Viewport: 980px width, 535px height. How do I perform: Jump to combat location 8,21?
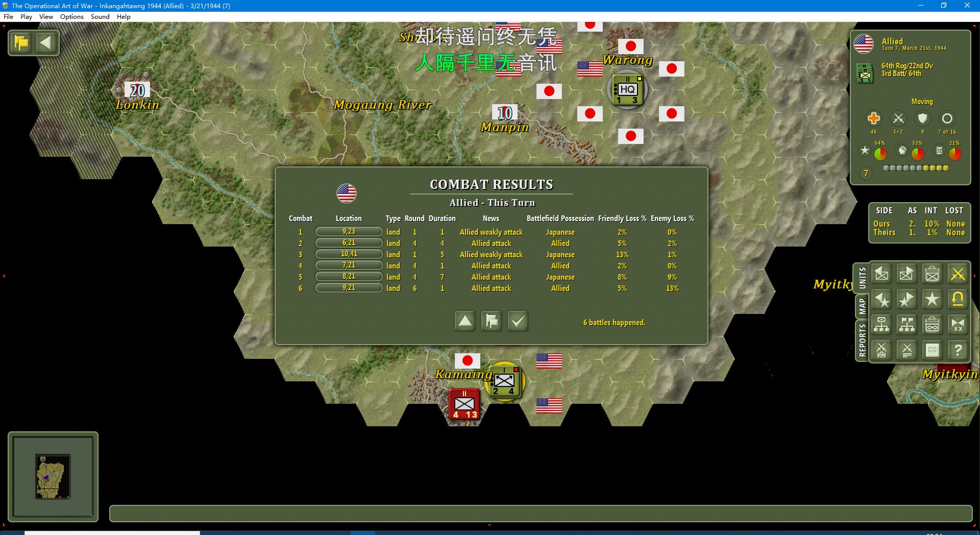[x=349, y=277]
